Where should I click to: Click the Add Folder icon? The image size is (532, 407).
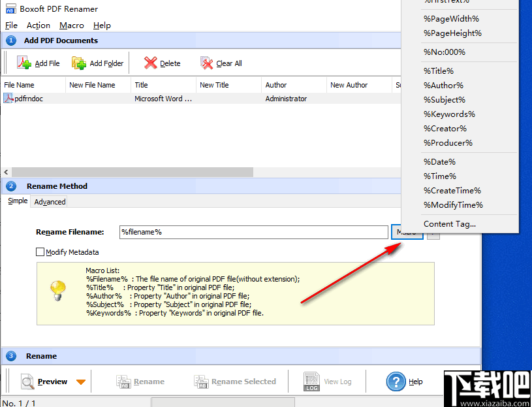click(x=80, y=63)
